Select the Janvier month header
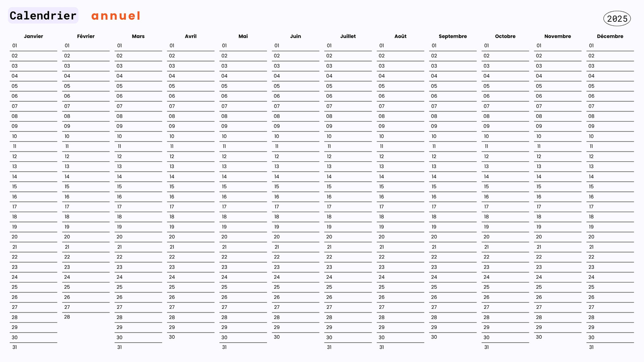The width and height of the screenshot is (644, 362). (x=33, y=36)
